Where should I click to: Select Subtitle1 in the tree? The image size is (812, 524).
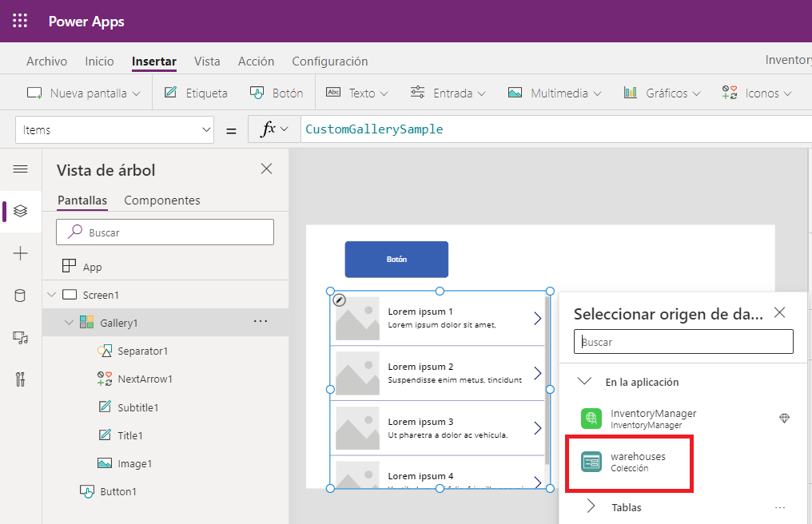tap(137, 407)
